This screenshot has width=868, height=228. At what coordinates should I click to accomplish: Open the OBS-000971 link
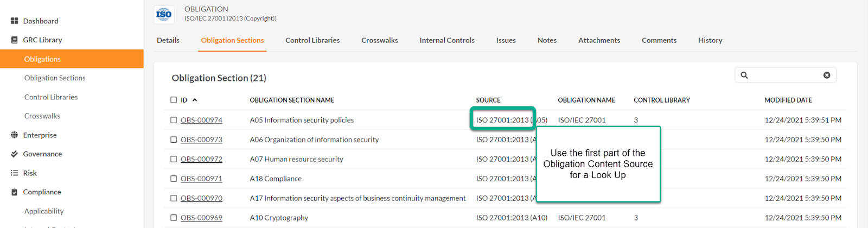201,179
